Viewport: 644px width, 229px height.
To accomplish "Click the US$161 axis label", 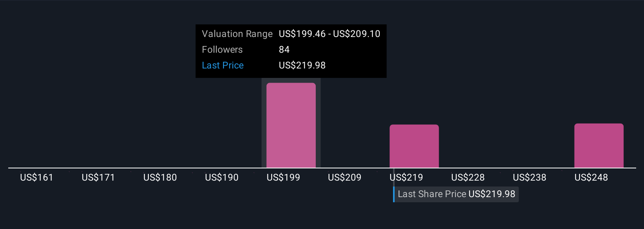I will (37, 177).
